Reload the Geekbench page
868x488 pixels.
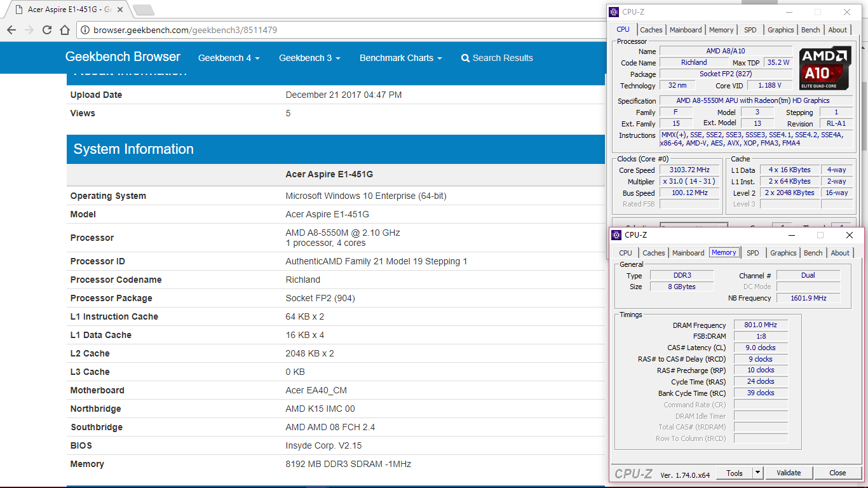coord(47,30)
